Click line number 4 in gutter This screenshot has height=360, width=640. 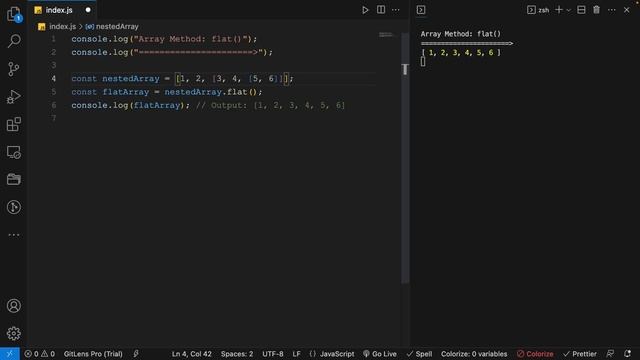click(53, 78)
